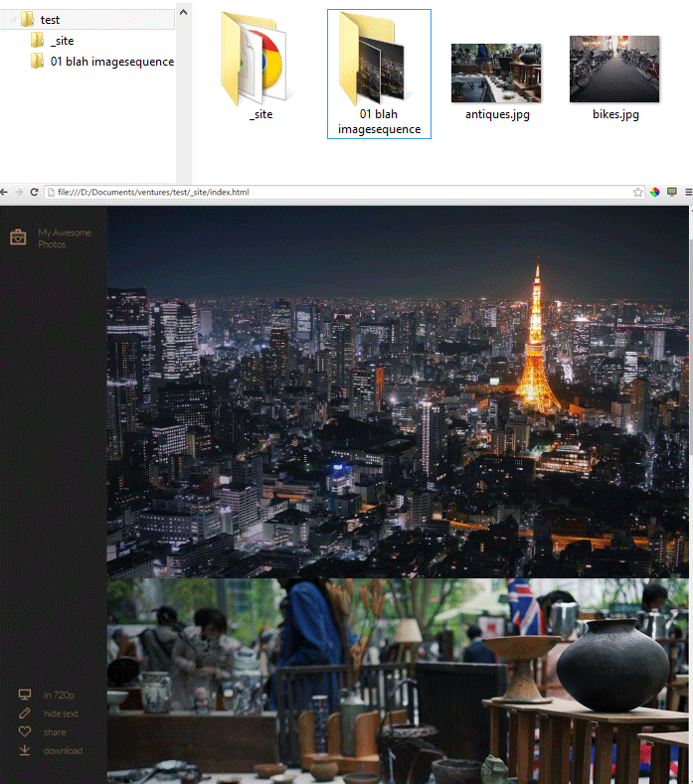Toggle the hide text option

pos(61,713)
